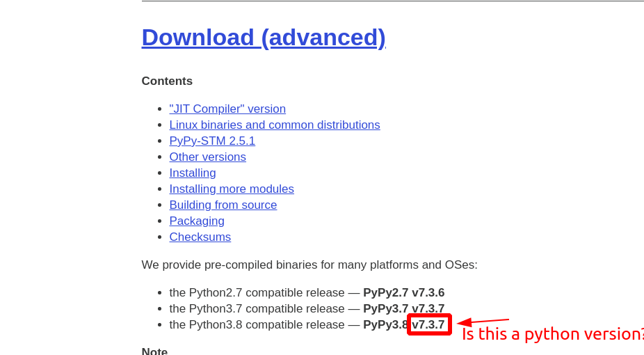Jump to the Packaging section
644x355 pixels.
(x=197, y=221)
